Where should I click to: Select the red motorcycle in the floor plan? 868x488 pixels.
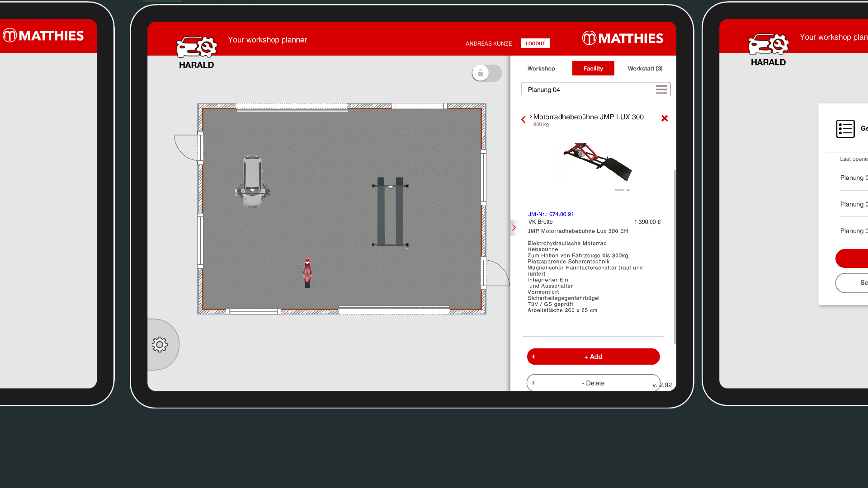(307, 272)
